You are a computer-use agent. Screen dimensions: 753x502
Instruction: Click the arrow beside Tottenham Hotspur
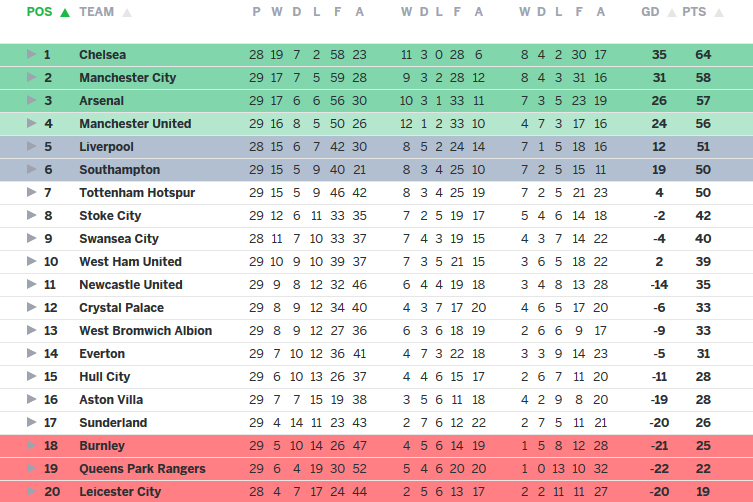[31, 192]
